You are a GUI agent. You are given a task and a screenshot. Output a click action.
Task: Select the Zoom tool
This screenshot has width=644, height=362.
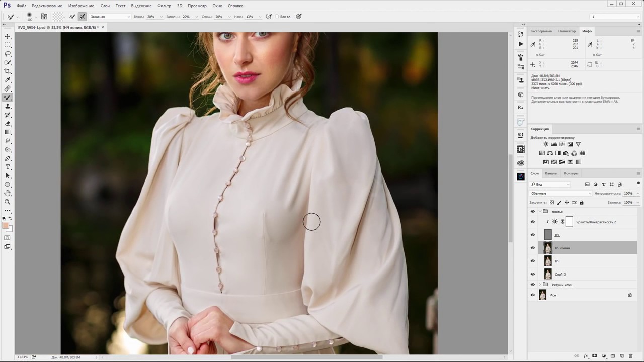point(8,202)
